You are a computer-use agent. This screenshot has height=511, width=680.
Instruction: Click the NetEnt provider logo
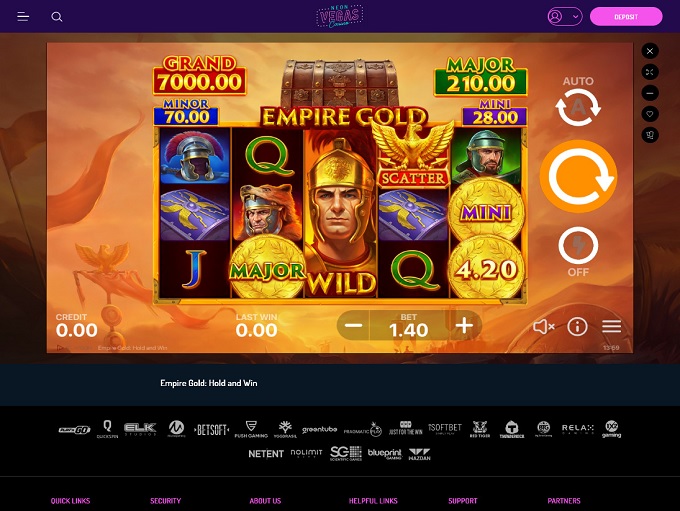[266, 454]
